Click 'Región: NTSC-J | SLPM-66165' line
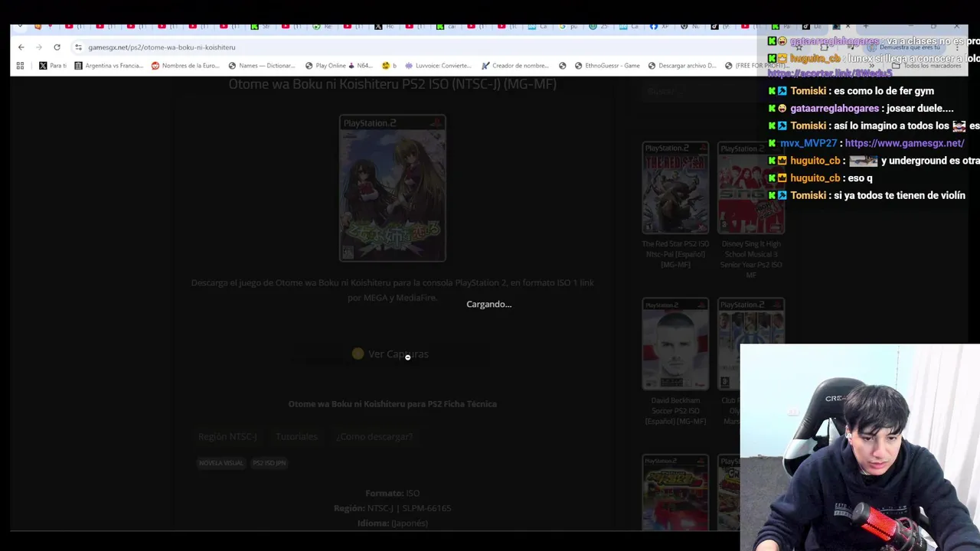Screen dimensions: 980x551 (392, 508)
